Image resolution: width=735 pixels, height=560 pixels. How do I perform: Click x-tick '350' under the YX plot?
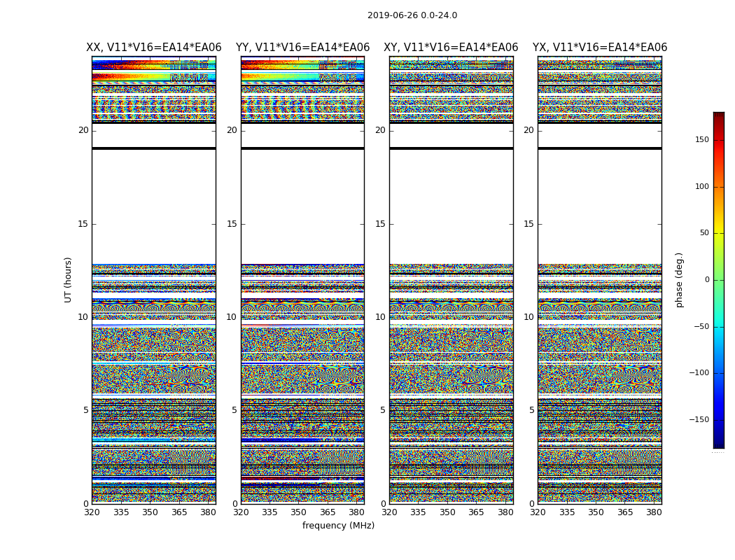tap(596, 512)
